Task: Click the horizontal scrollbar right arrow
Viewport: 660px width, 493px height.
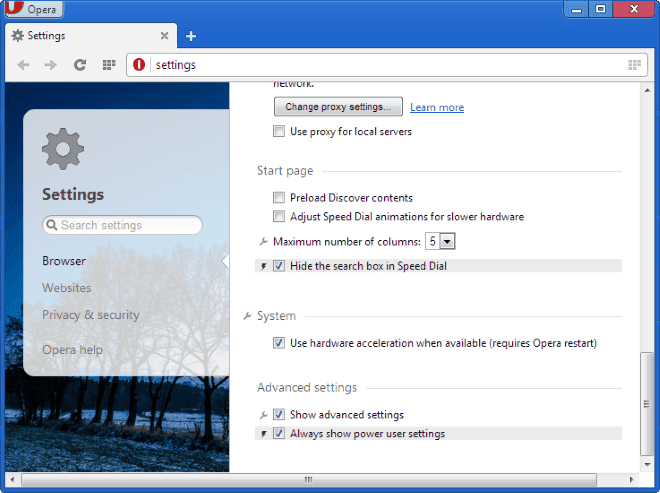Action: tap(631, 480)
